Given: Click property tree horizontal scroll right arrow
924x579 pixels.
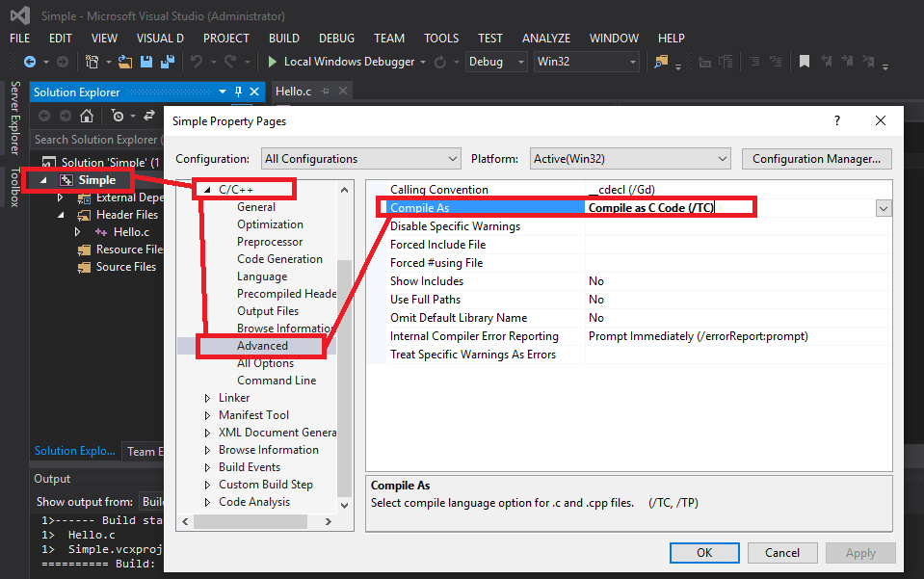Looking at the screenshot, I should (329, 522).
